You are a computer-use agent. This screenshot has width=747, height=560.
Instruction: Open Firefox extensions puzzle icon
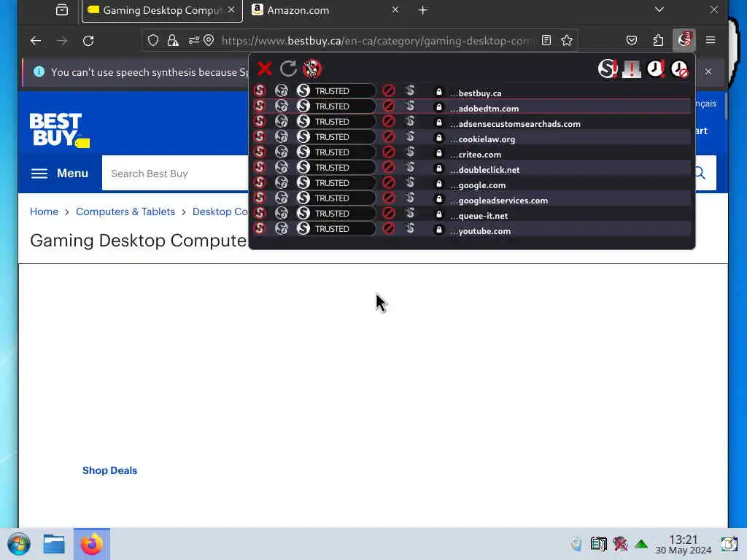point(659,41)
